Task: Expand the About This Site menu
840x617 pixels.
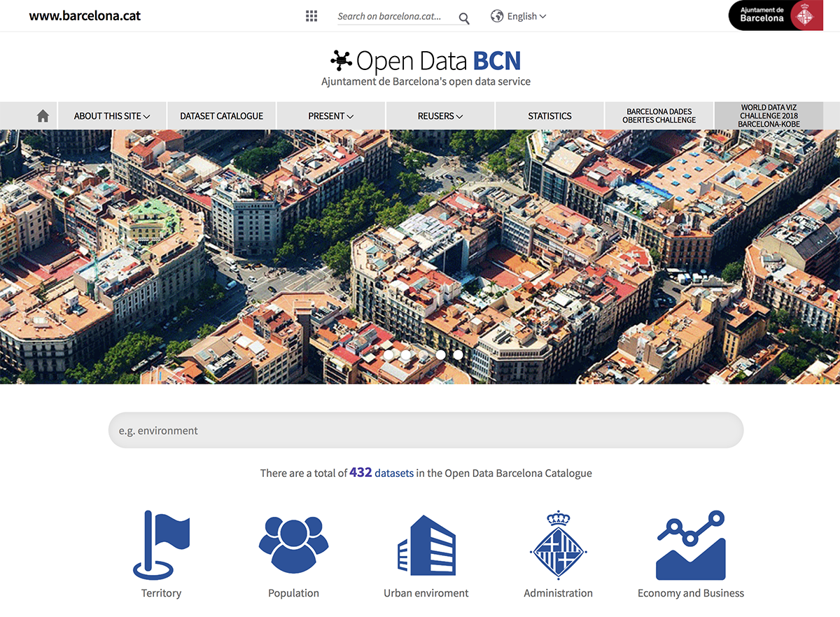Action: [x=112, y=116]
